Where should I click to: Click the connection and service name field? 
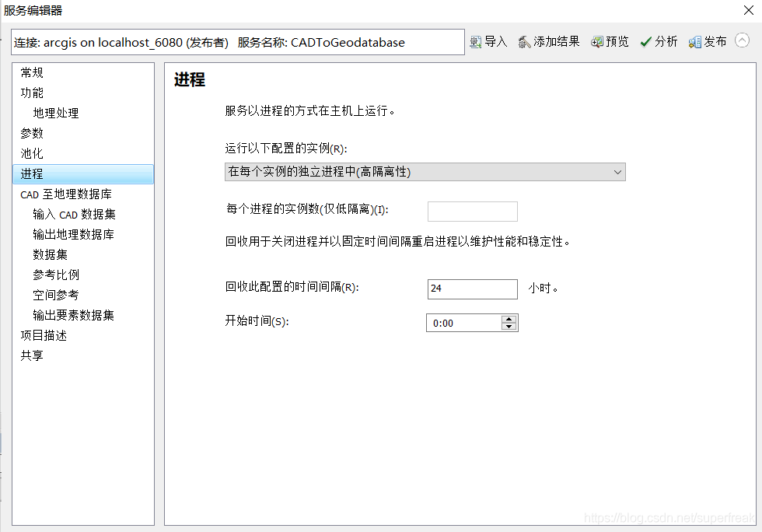click(238, 42)
